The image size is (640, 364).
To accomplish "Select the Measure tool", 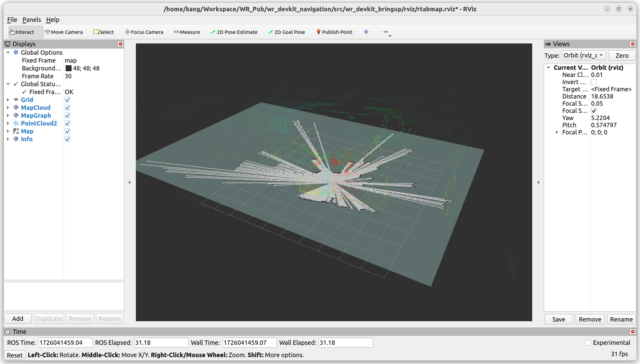I will [x=187, y=32].
